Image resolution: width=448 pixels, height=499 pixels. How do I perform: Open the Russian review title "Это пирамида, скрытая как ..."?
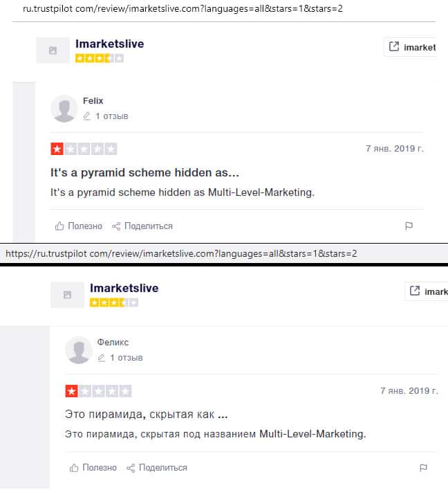tap(147, 415)
